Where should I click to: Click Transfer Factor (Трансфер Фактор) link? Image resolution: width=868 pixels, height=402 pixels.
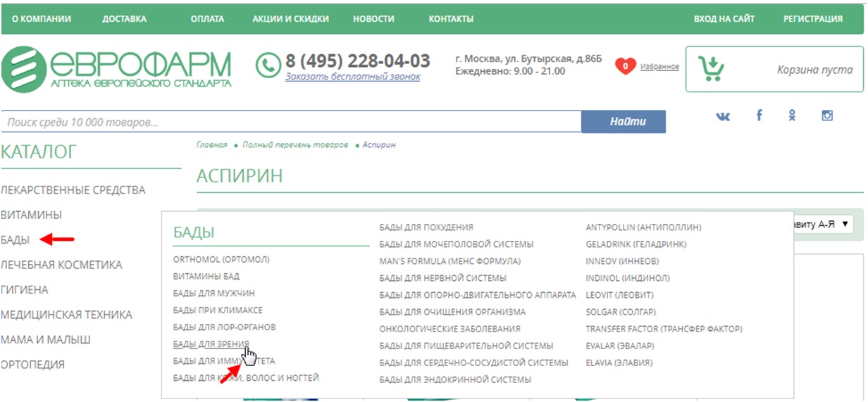(664, 329)
